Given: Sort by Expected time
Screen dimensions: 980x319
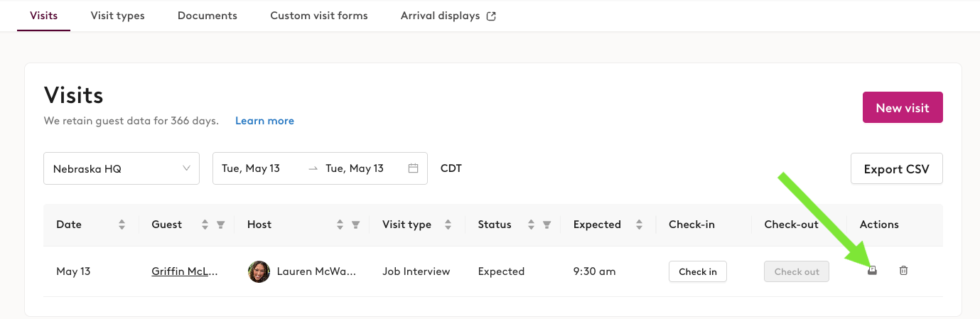Looking at the screenshot, I should pyautogui.click(x=639, y=225).
